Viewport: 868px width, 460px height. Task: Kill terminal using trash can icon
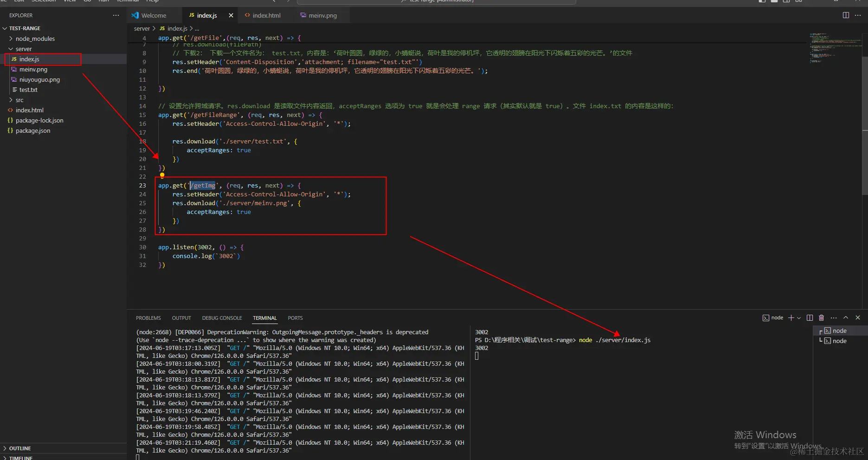[x=822, y=317]
